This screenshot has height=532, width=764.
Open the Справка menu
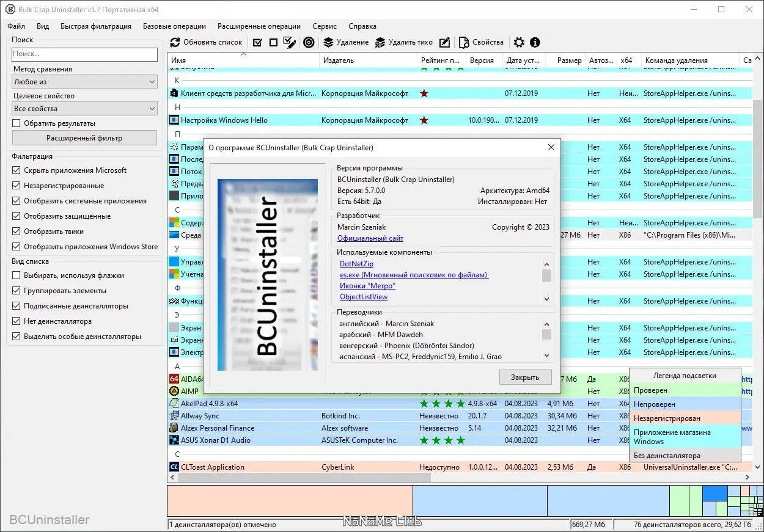[x=362, y=26]
